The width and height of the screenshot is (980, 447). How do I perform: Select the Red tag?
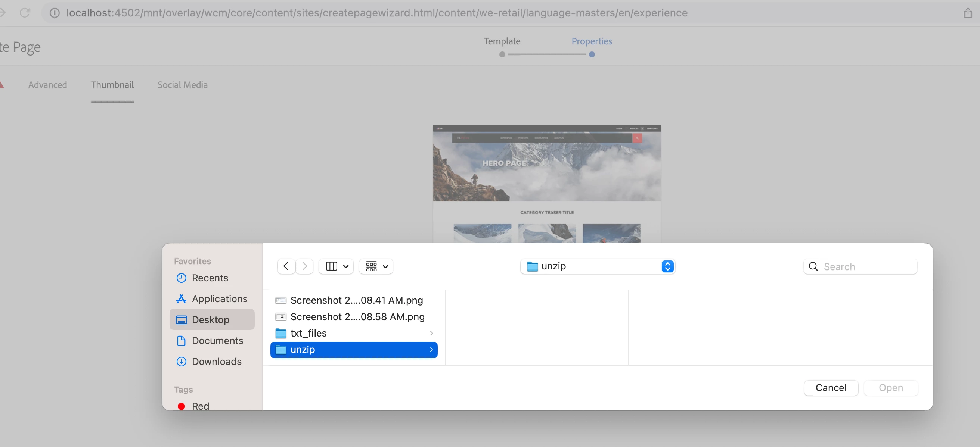click(x=200, y=406)
